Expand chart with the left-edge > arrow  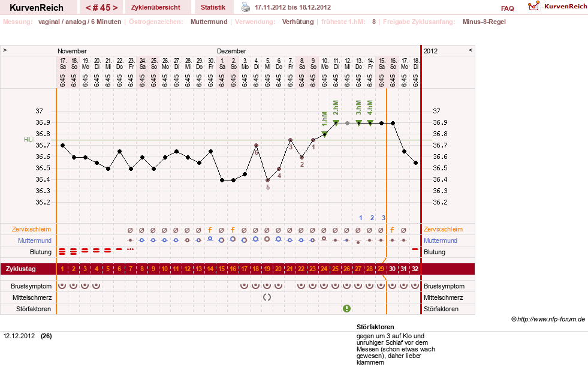[x=5, y=50]
